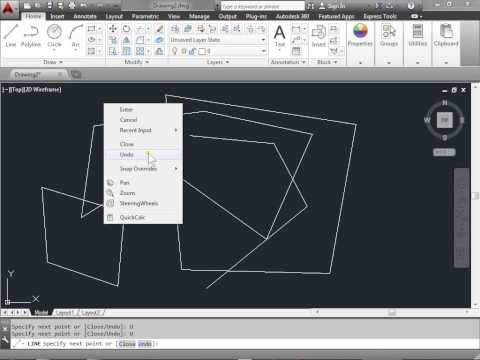Open the Utilities panel button
The height and width of the screenshot is (360, 480).
[418, 35]
